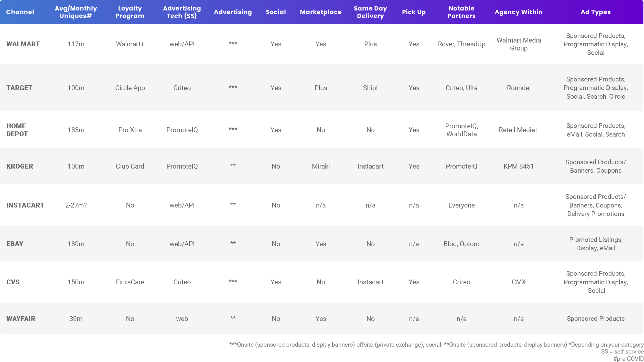Click the KROGER row label
Screen dimensions: 644x362
(20, 166)
